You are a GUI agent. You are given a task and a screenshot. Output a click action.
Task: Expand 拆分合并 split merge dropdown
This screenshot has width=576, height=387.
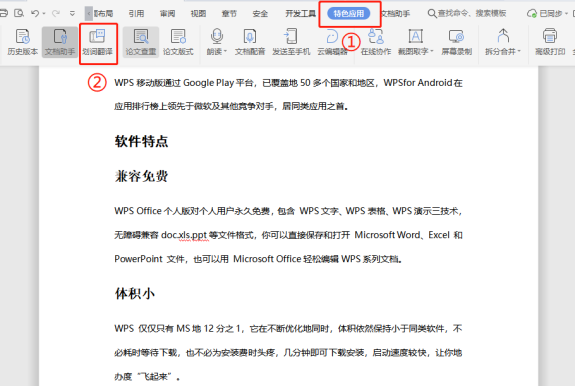click(519, 52)
